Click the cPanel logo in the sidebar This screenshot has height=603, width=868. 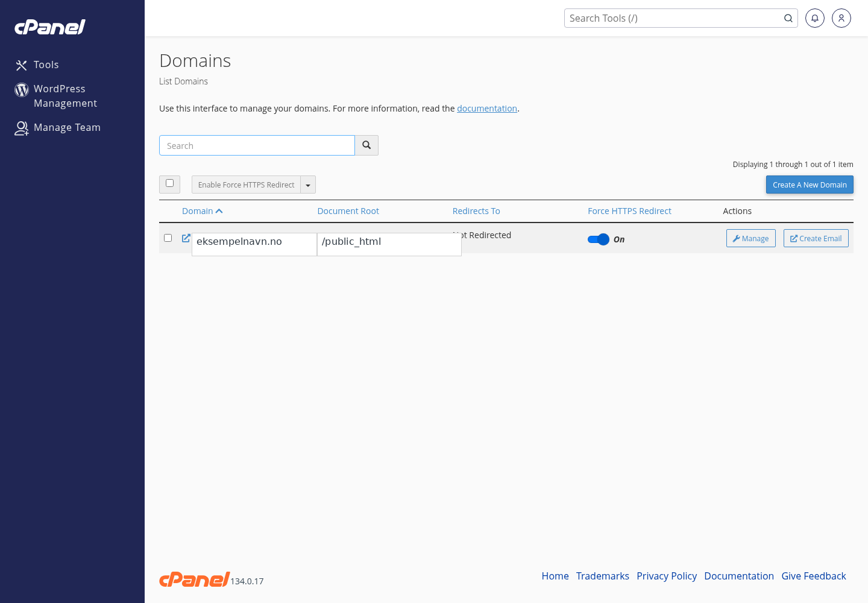click(49, 27)
